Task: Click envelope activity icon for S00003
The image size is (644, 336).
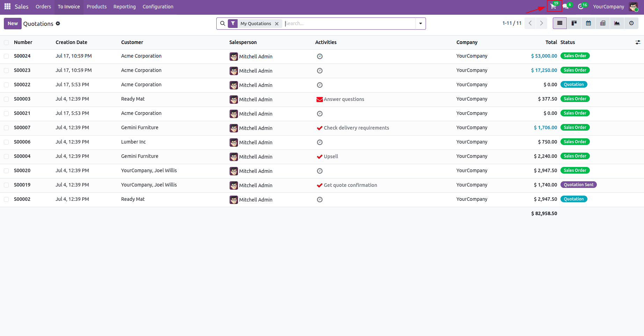Action: [x=319, y=100]
